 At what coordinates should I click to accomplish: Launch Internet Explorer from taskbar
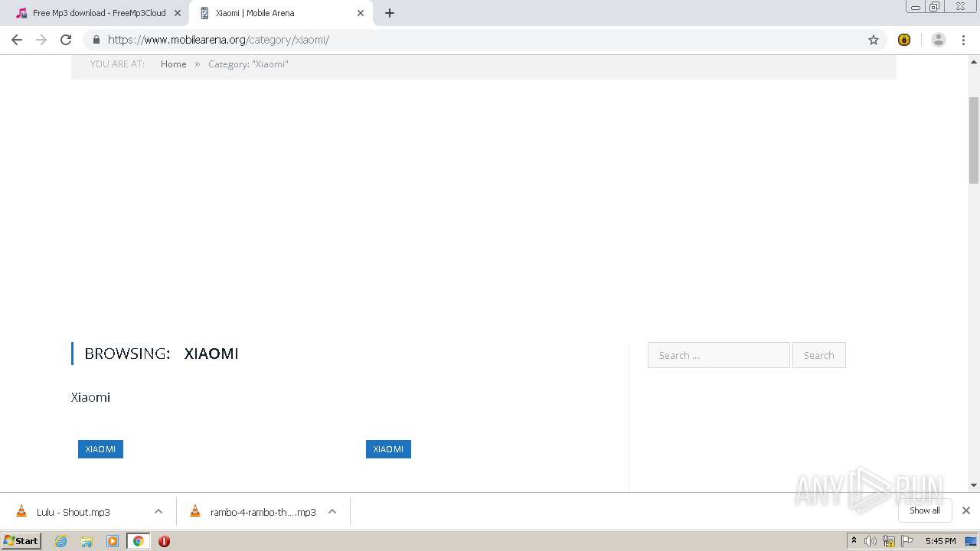60,541
